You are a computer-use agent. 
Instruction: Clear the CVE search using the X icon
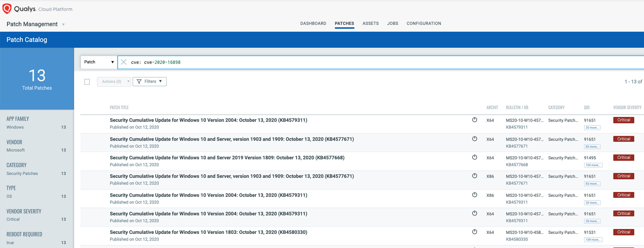(x=124, y=62)
